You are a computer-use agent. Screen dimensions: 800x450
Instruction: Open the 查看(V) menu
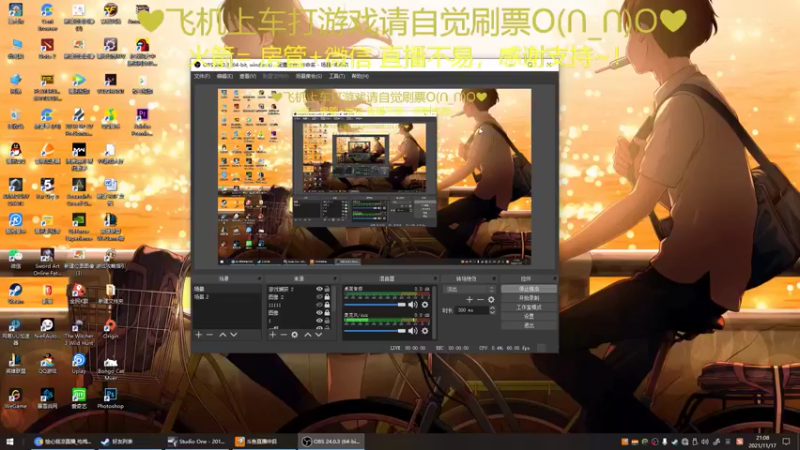247,76
